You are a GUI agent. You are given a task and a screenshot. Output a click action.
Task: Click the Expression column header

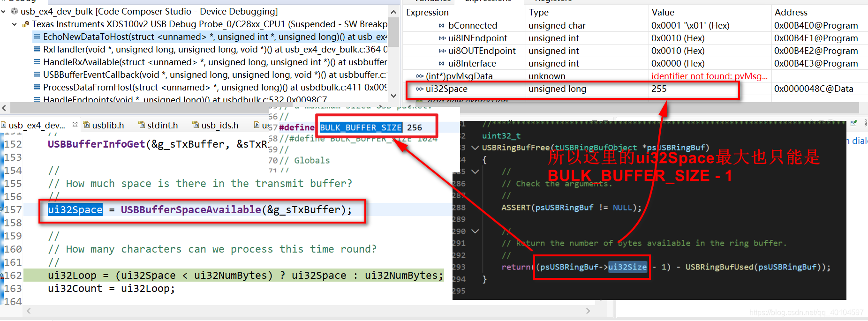coord(427,12)
